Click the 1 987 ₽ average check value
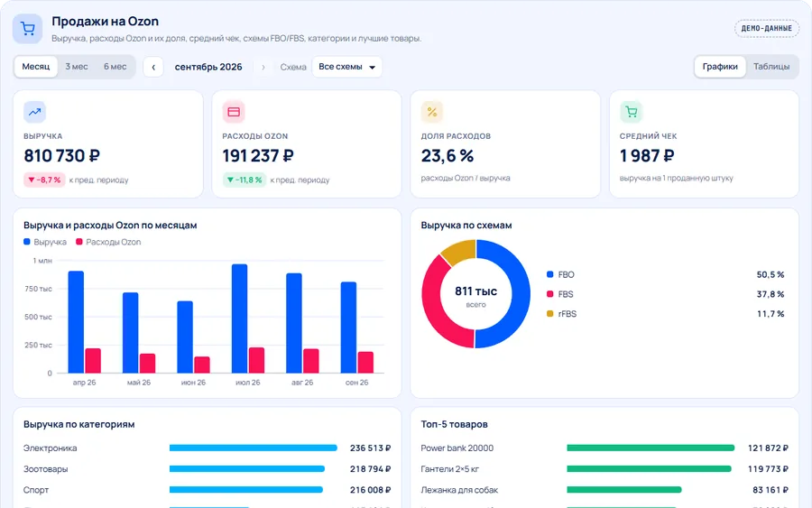This screenshot has width=812, height=508. click(x=647, y=156)
